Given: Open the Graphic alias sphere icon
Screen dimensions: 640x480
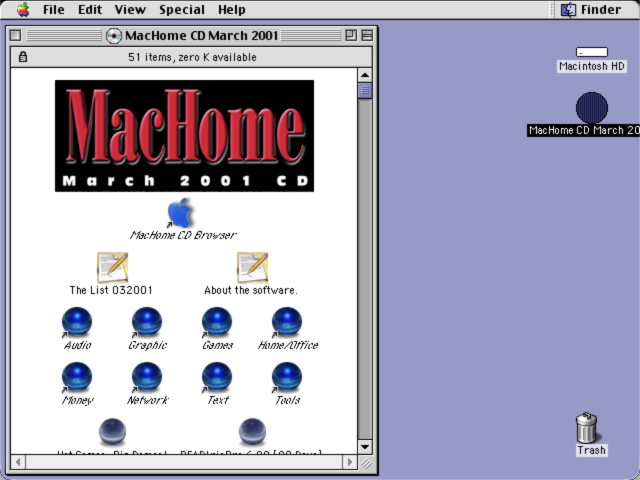Looking at the screenshot, I should click(x=147, y=322).
